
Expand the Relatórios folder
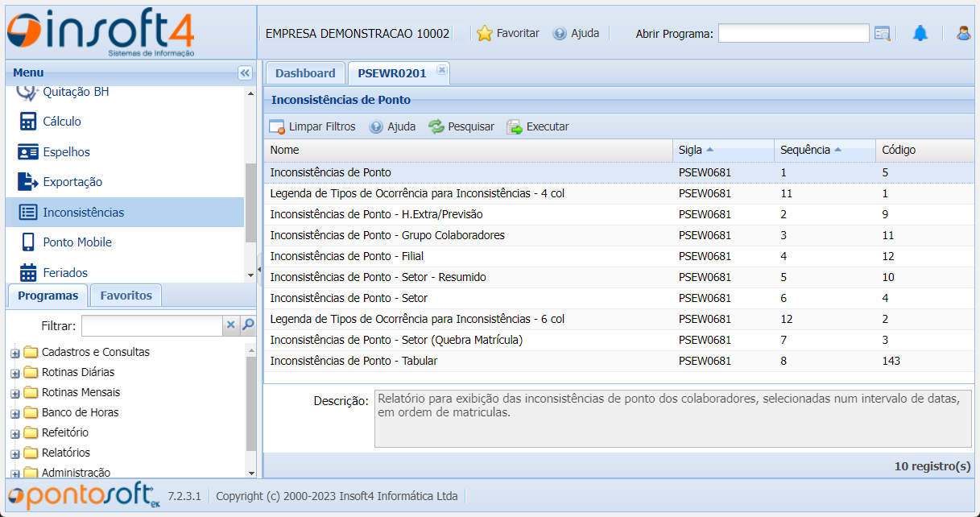click(14, 453)
